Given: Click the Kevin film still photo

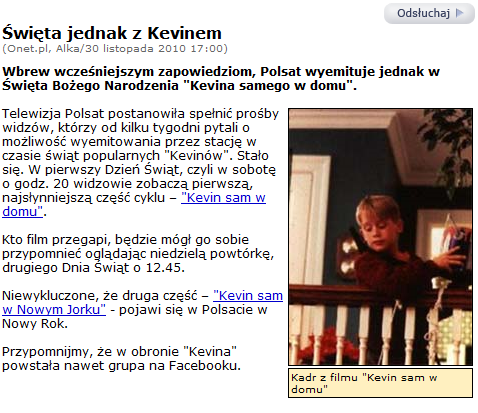Looking at the screenshot, I should [380, 237].
